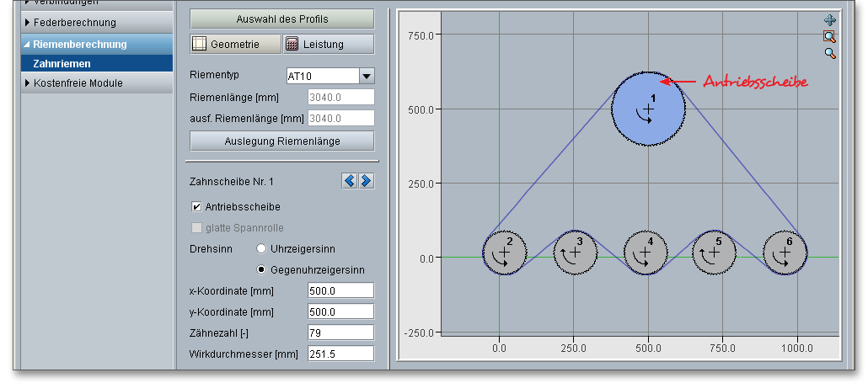Expand the Federberechnung section
The image size is (868, 383).
click(x=74, y=22)
